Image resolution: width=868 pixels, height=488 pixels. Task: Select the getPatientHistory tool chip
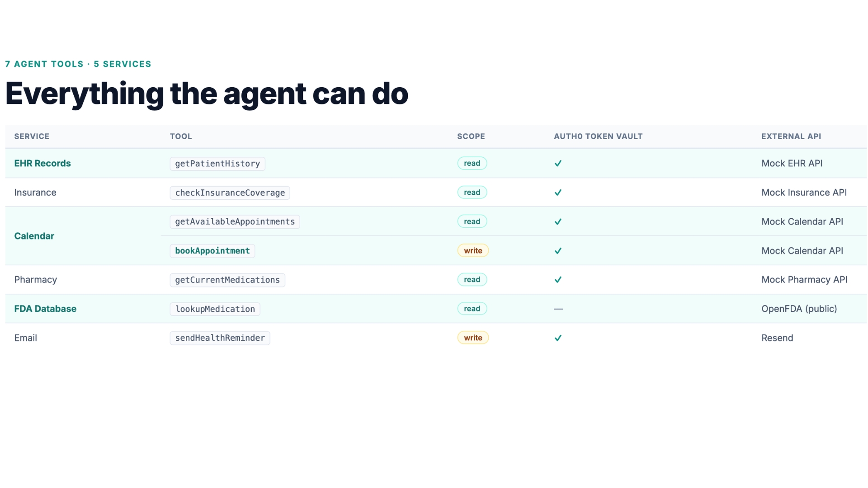coord(217,164)
